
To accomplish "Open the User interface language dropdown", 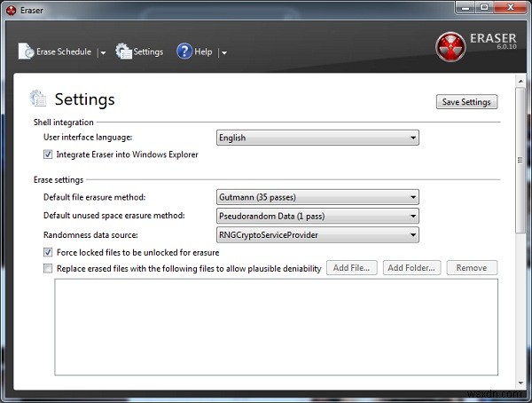I will 317,138.
